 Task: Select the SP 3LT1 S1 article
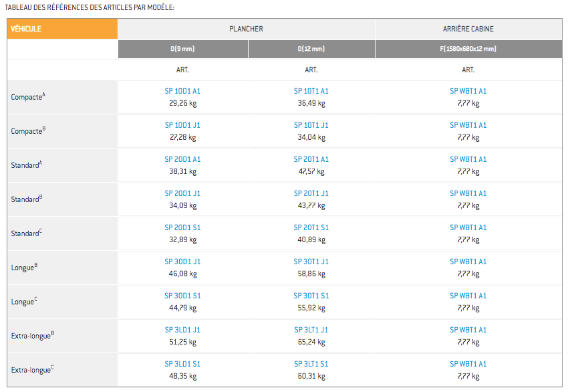click(311, 364)
